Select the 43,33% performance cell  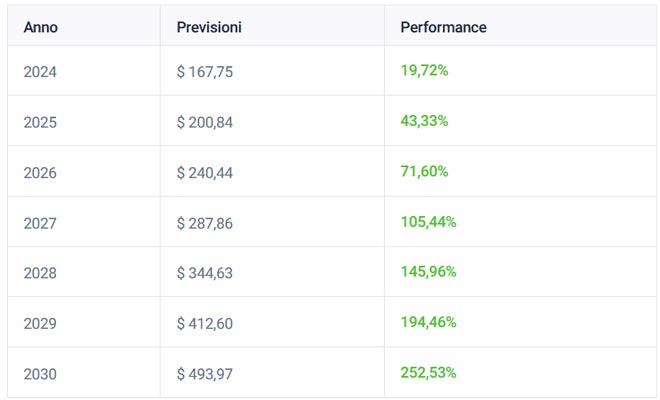click(424, 121)
